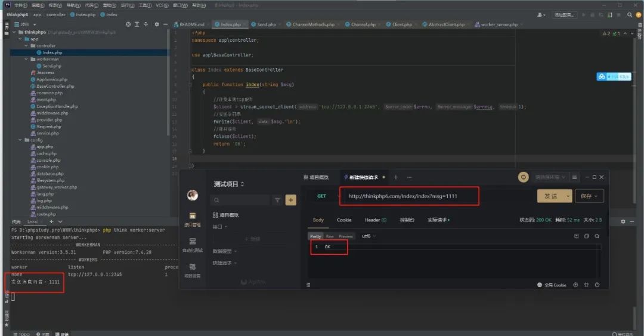Image resolution: width=644 pixels, height=336 pixels.
Task: Collapse the controller folder
Action: pos(26,45)
